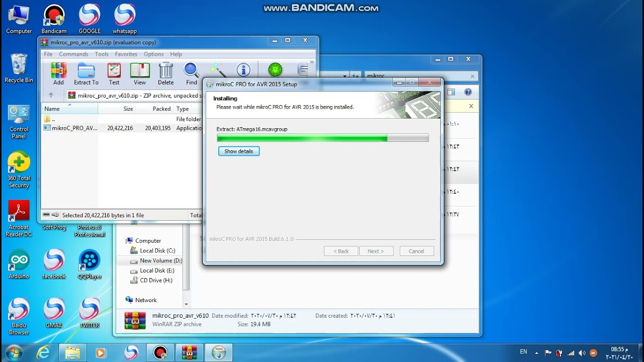Go up one folder in WinRAR
The width and height of the screenshot is (644, 362).
[51, 95]
